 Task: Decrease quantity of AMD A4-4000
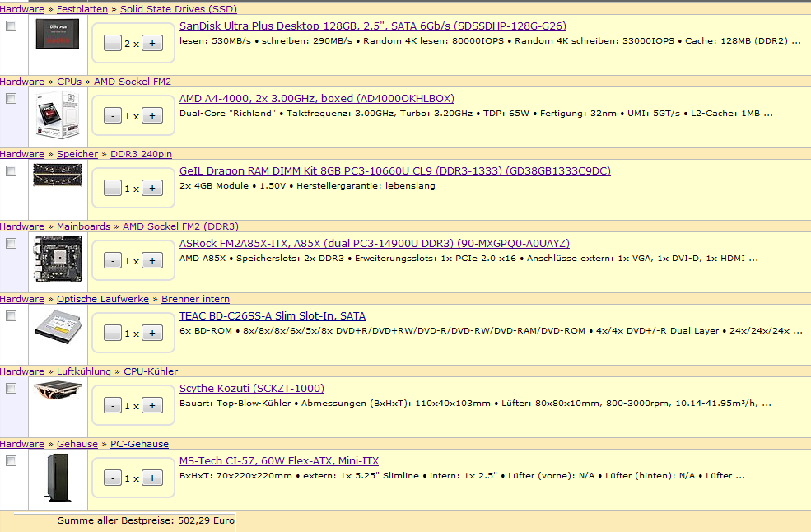pyautogui.click(x=113, y=116)
